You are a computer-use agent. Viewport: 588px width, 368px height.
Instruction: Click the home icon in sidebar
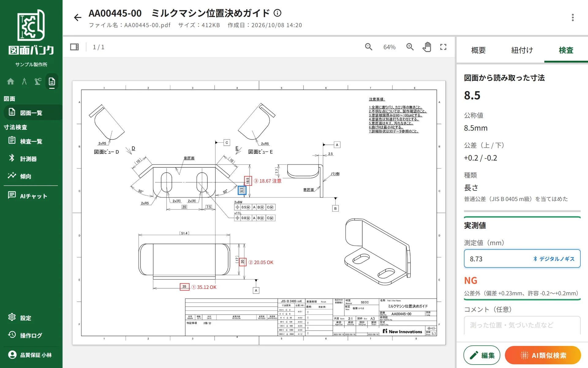[x=11, y=82]
